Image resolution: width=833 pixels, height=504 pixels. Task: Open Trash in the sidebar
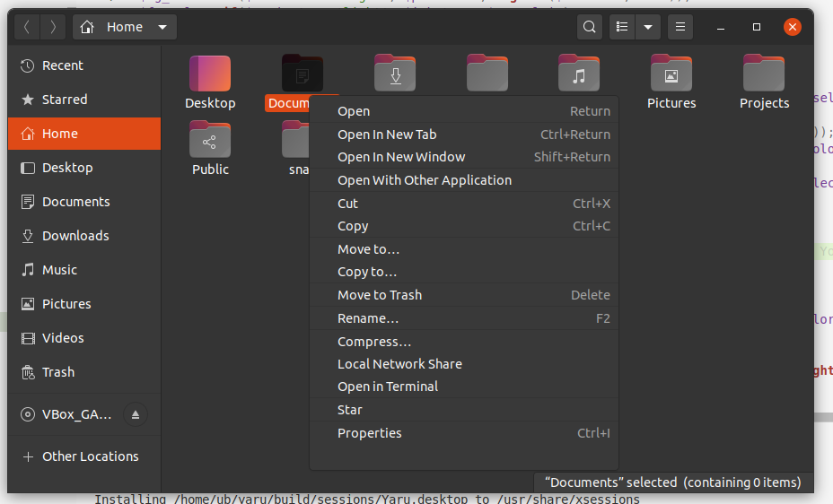(x=84, y=372)
